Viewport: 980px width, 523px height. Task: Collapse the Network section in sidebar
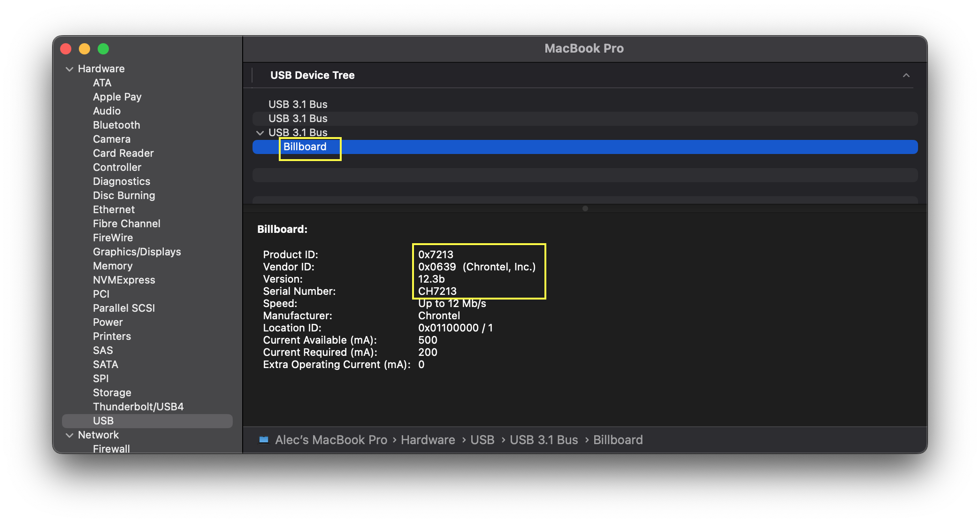pyautogui.click(x=69, y=435)
